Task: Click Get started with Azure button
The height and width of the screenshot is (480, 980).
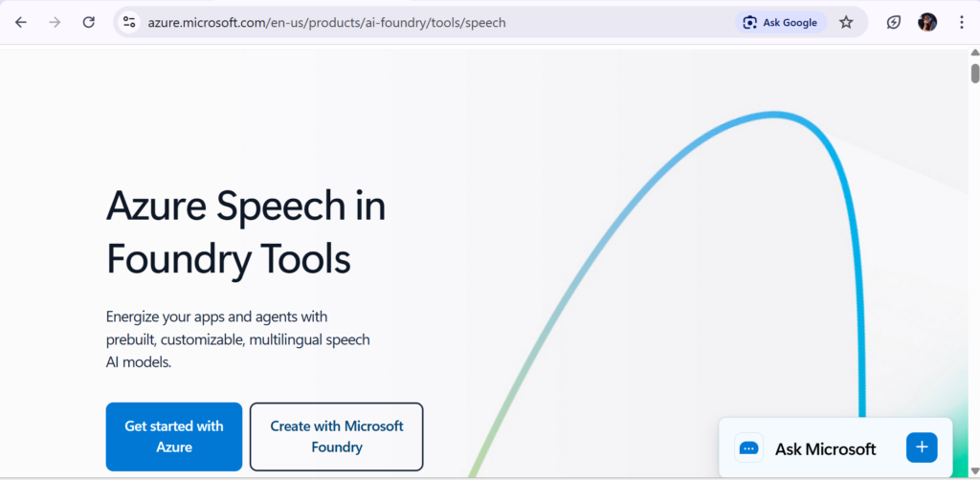Action: click(174, 436)
